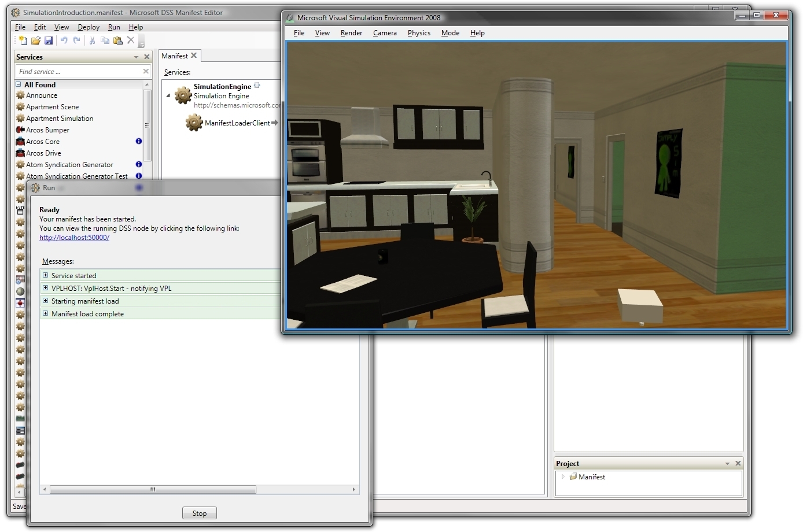The image size is (803, 532).
Task: Click the Cut scissors toolbar icon
Action: [x=92, y=40]
